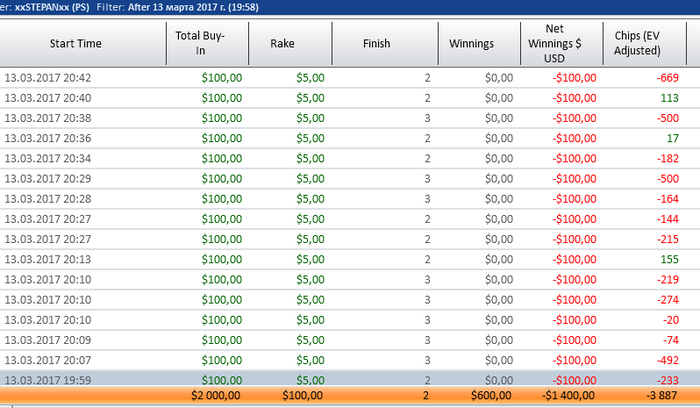Select tournament row started 13.03.2017 20:07
The image size is (700, 408).
pos(350,360)
